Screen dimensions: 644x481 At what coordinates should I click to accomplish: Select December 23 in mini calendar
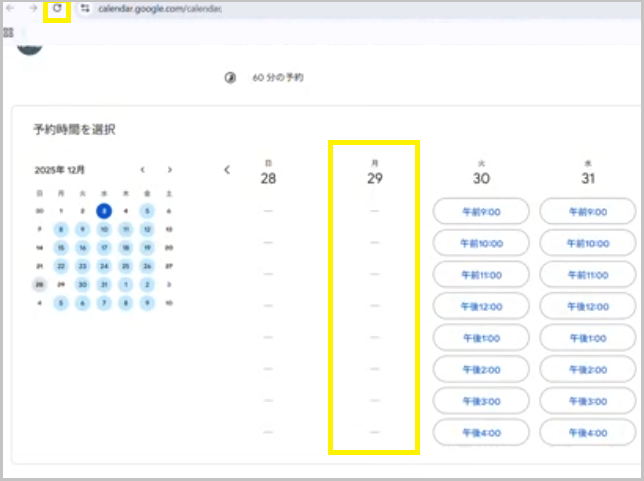[83, 266]
